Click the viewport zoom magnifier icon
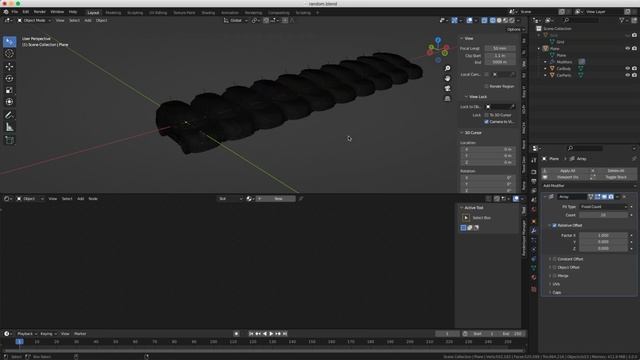 click(x=448, y=68)
